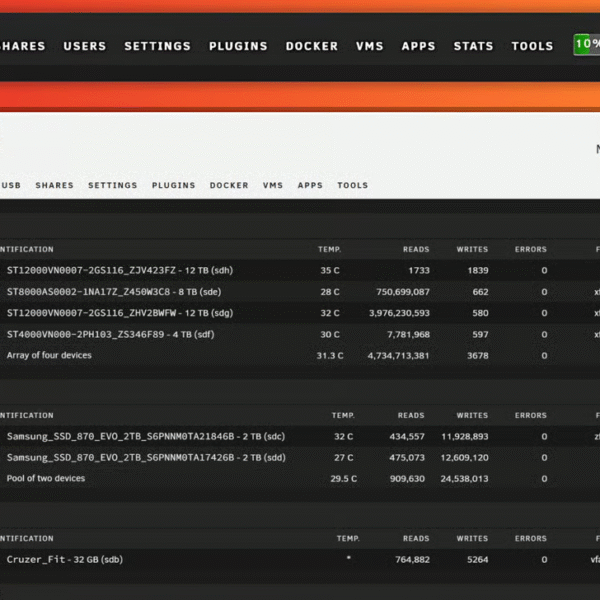600x600 pixels.
Task: Open TOOLS in the large top navigation bar
Action: pyautogui.click(x=532, y=46)
